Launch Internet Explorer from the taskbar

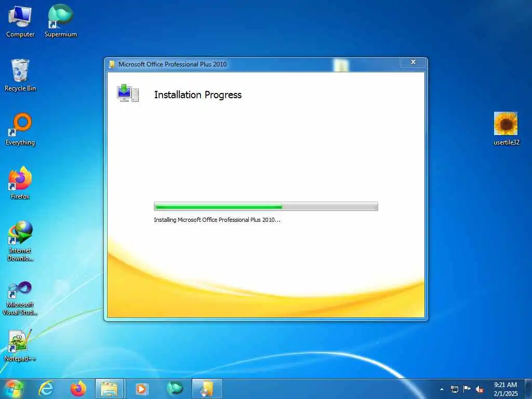pyautogui.click(x=46, y=389)
